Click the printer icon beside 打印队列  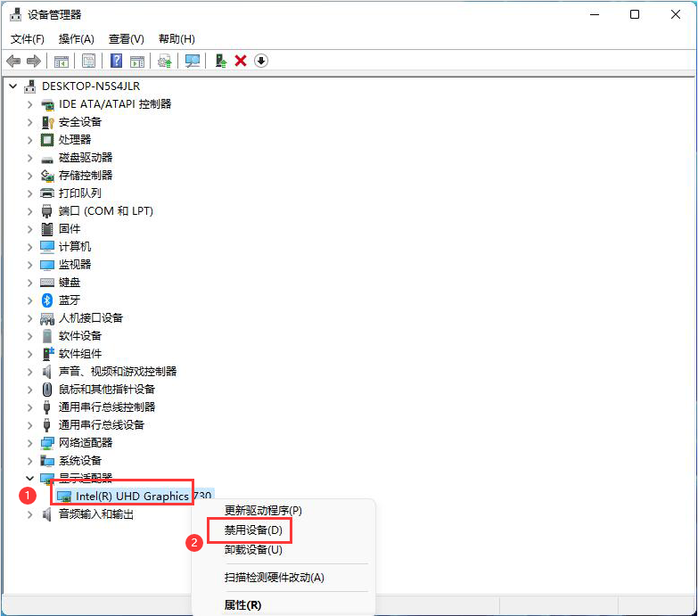(x=47, y=193)
